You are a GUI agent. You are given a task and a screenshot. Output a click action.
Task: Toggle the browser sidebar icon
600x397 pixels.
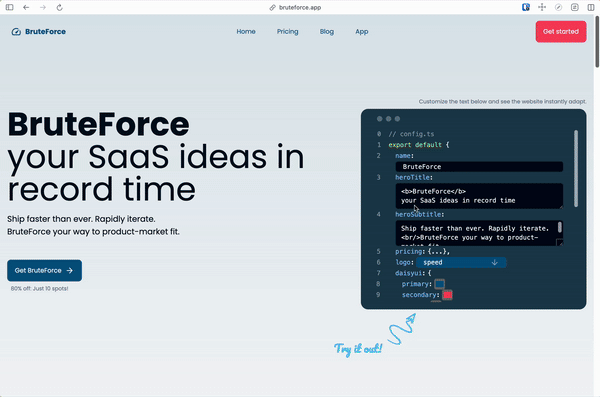pyautogui.click(x=10, y=7)
